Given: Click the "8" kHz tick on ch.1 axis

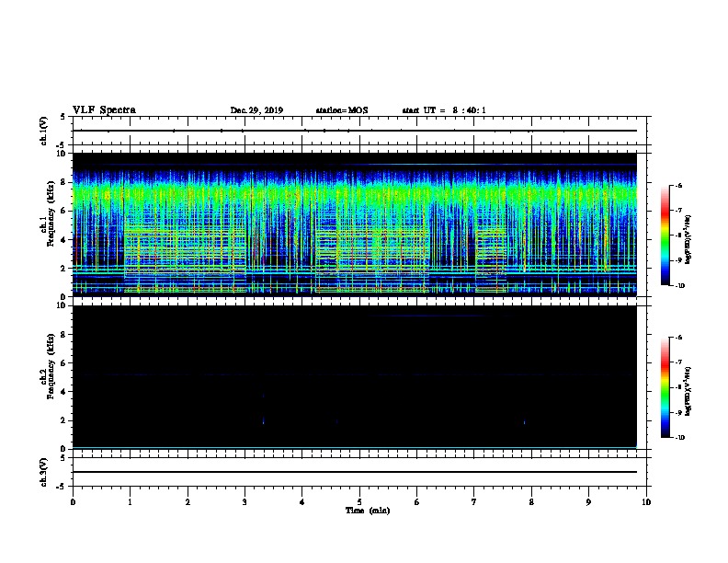Looking at the screenshot, I should click(x=64, y=182).
